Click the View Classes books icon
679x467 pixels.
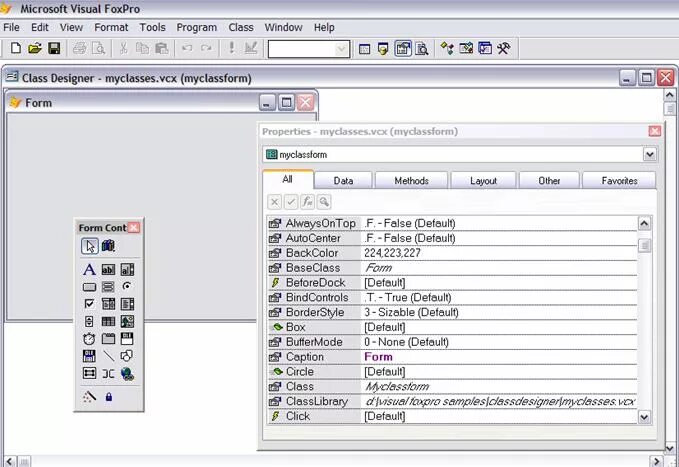(x=108, y=246)
